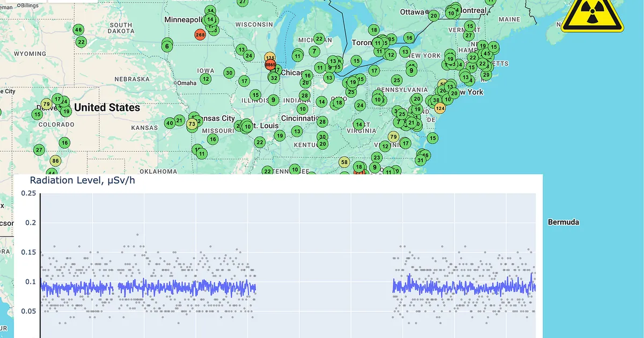Open the 9 marker in Illinois
The image size is (644, 338).
273,100
